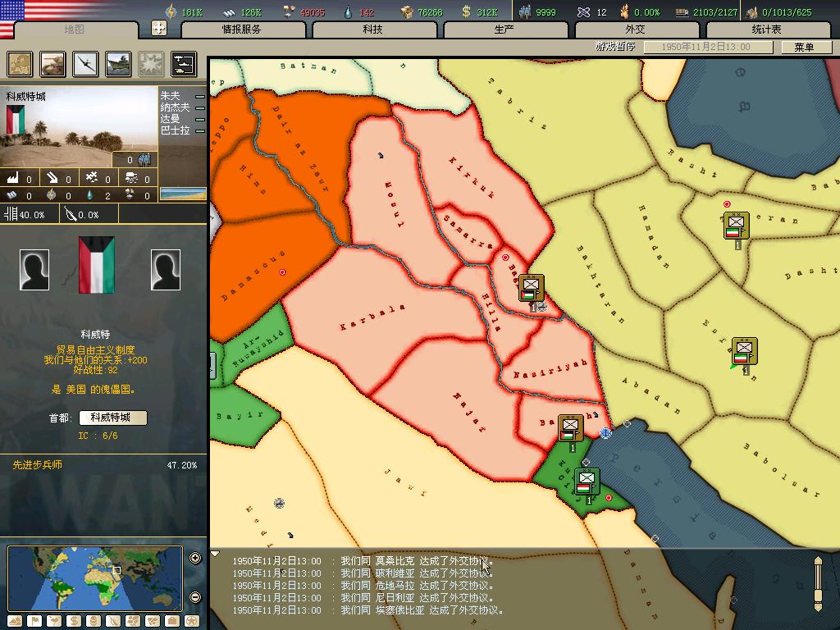Click the beach terrain thumbnail

coord(183,194)
